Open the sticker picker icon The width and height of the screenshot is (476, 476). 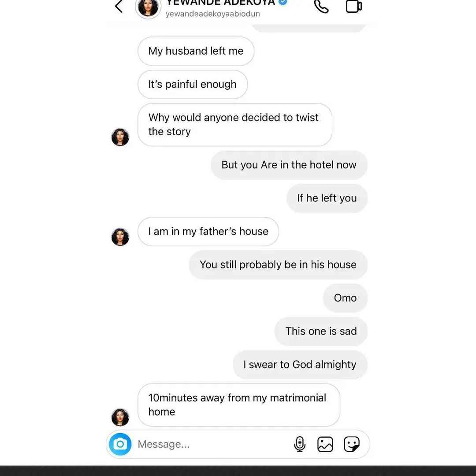click(x=352, y=444)
